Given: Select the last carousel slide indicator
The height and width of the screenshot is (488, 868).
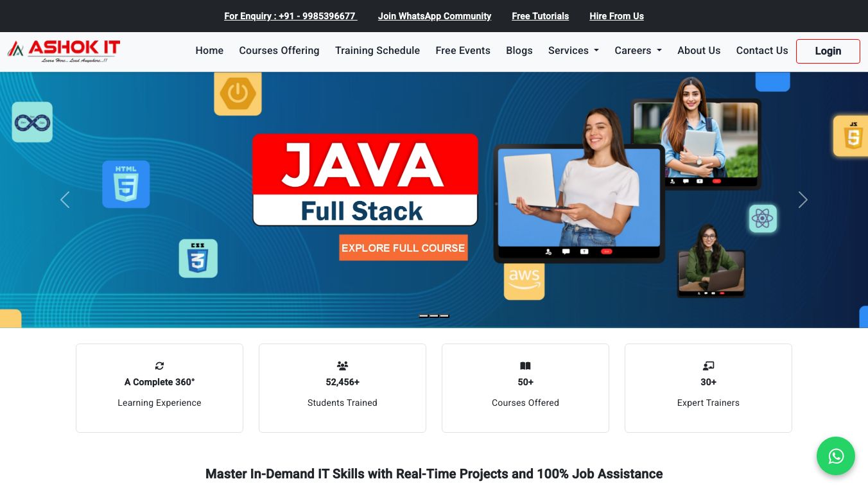Looking at the screenshot, I should [444, 316].
